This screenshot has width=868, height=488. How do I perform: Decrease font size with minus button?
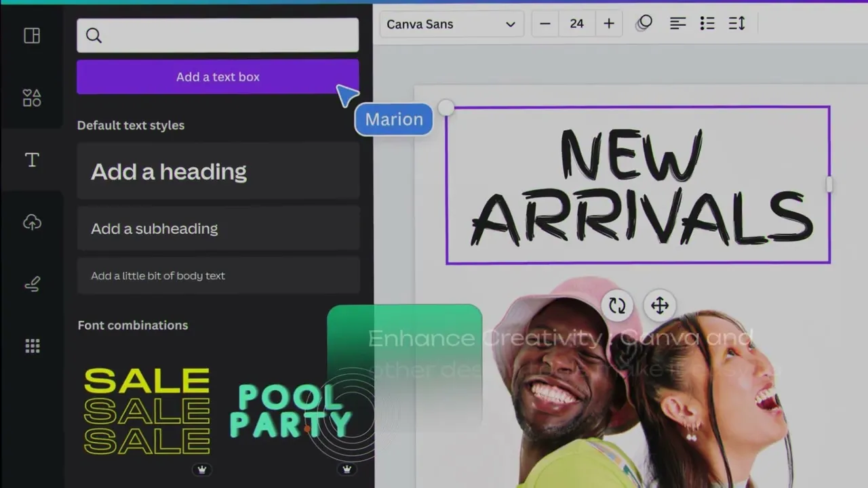click(545, 24)
